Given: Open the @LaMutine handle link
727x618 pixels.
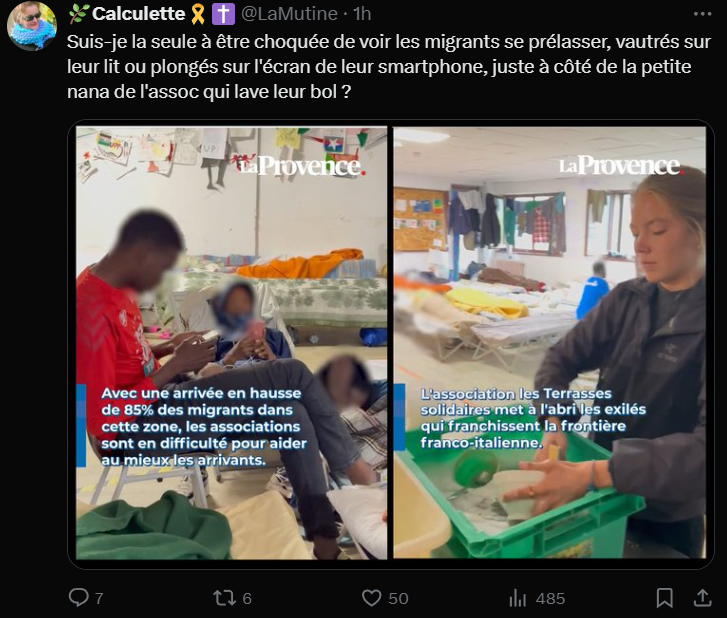Looking at the screenshot, I should (289, 14).
